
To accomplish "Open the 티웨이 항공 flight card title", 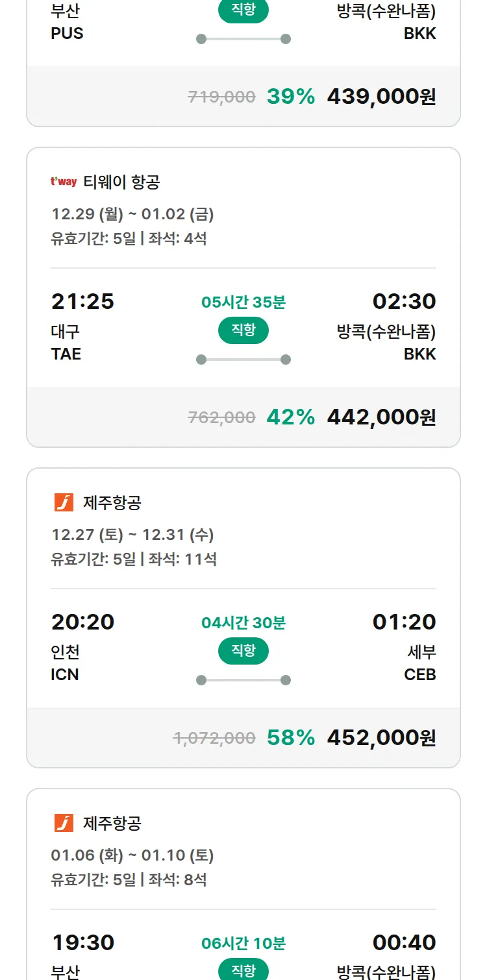I will (121, 182).
